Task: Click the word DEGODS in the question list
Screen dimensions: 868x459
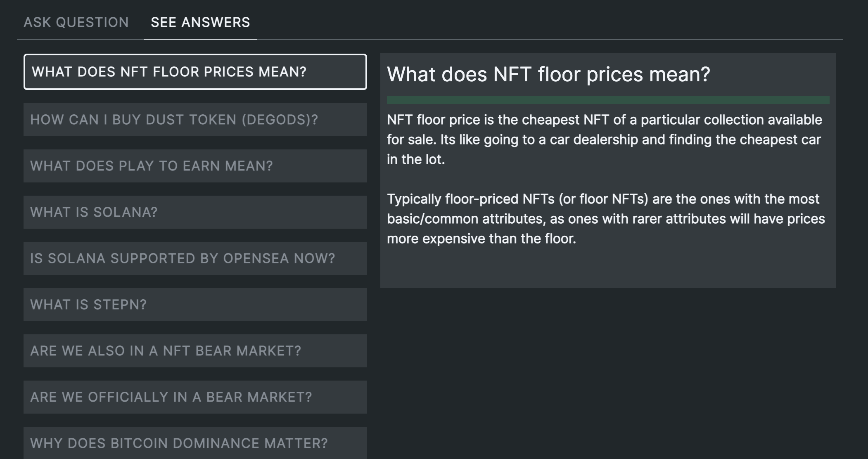Action: pyautogui.click(x=280, y=120)
